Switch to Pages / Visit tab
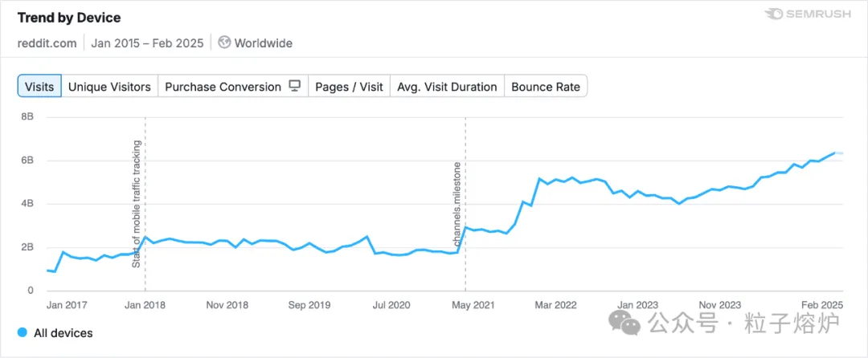 pos(350,87)
